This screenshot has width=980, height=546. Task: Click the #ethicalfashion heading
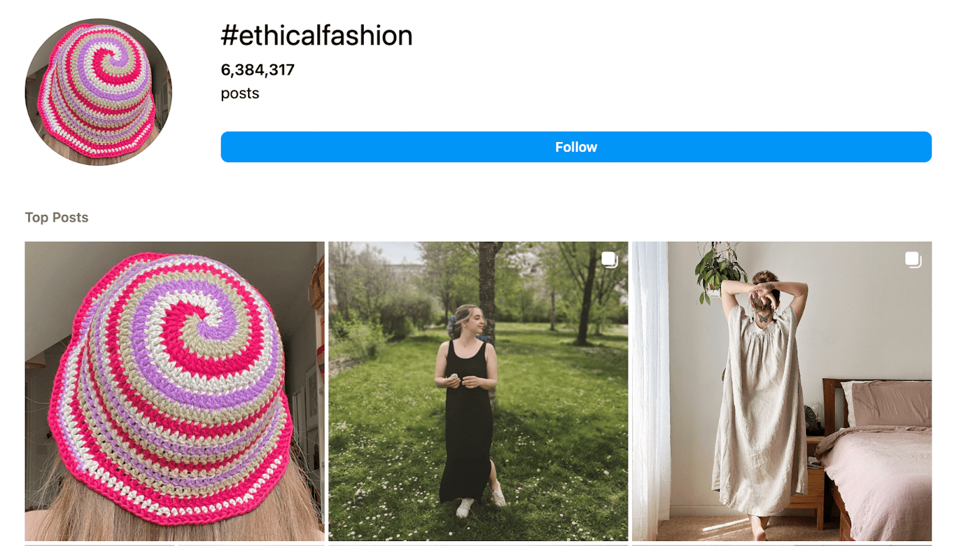click(x=317, y=35)
